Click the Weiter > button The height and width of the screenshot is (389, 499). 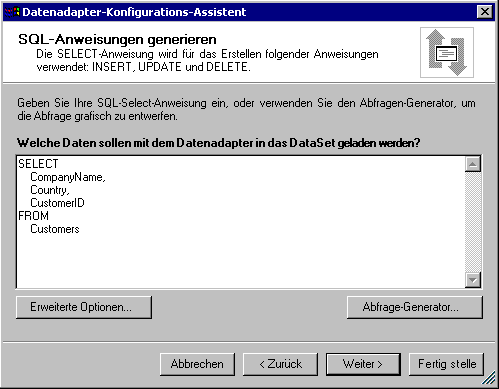tap(363, 364)
